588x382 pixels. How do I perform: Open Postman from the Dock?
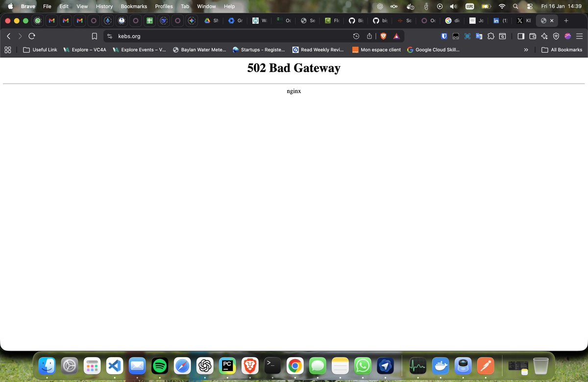pyautogui.click(x=486, y=365)
